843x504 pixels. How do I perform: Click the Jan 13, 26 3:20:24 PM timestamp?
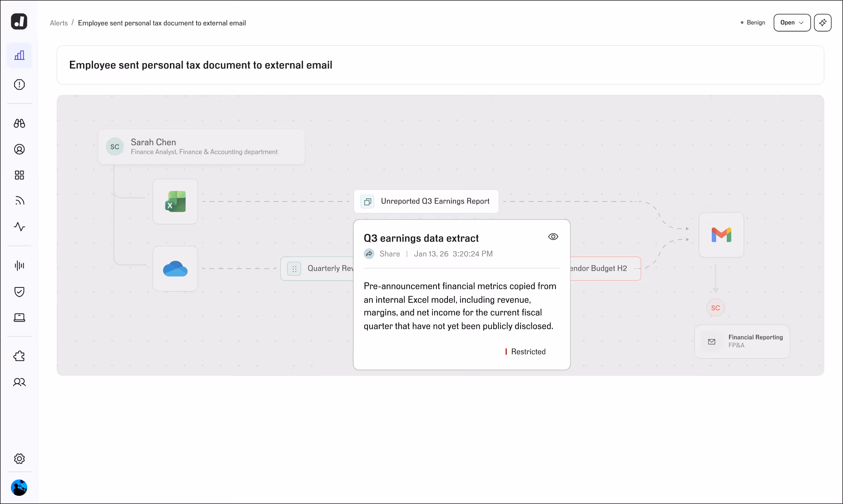coord(453,254)
